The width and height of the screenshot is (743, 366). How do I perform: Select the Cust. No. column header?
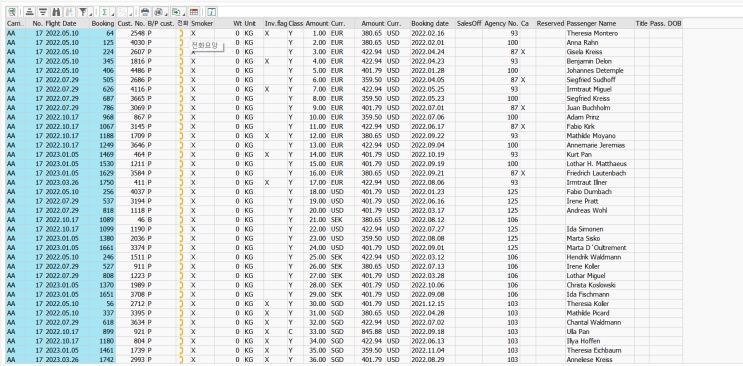point(131,23)
